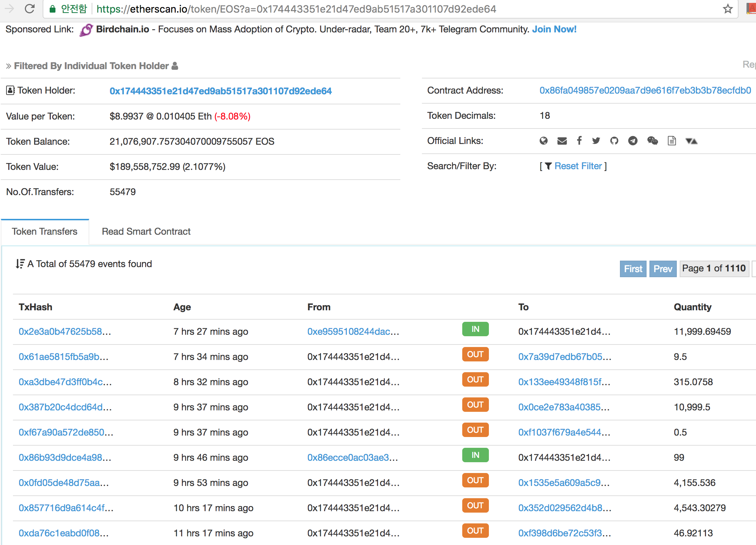Click the Join Now! sponsored link
The height and width of the screenshot is (545, 756).
click(x=554, y=29)
